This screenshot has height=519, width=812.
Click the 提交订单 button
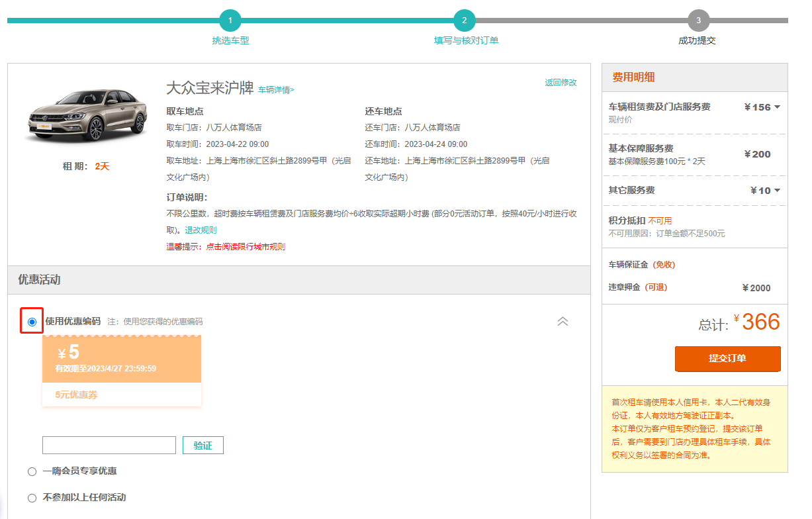727,358
